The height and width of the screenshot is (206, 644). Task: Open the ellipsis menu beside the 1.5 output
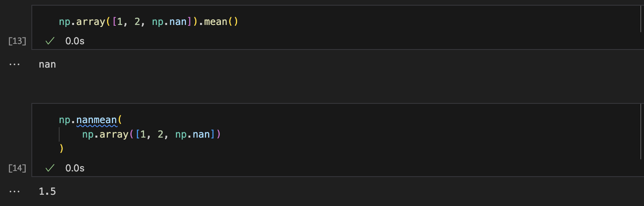[x=14, y=192]
